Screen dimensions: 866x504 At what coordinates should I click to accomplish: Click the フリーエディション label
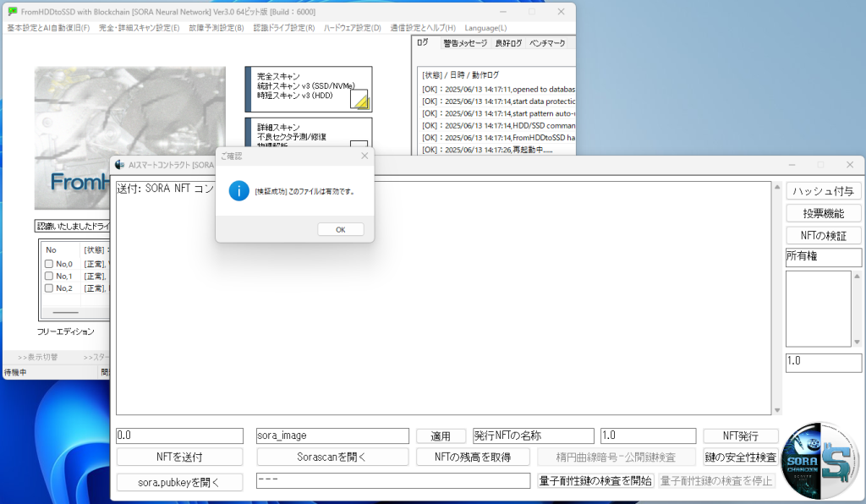(65, 331)
